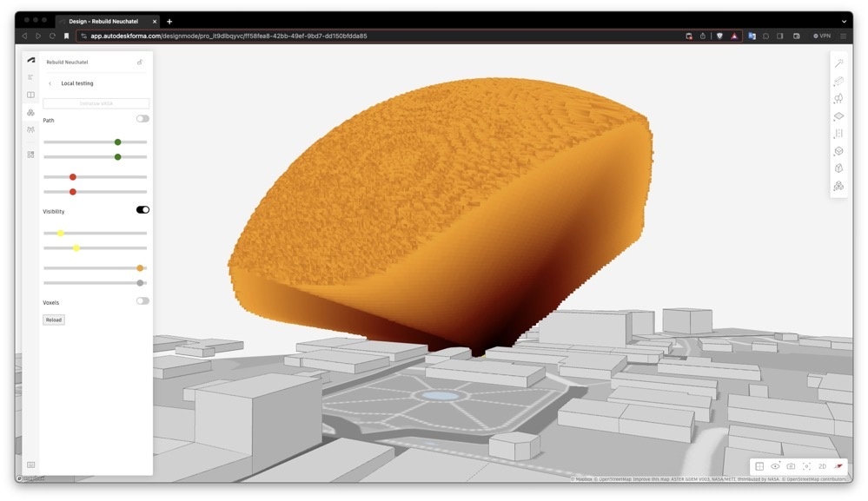This screenshot has width=868, height=501.
Task: Open the camera screenshot tool in viewport bar
Action: 790,466
